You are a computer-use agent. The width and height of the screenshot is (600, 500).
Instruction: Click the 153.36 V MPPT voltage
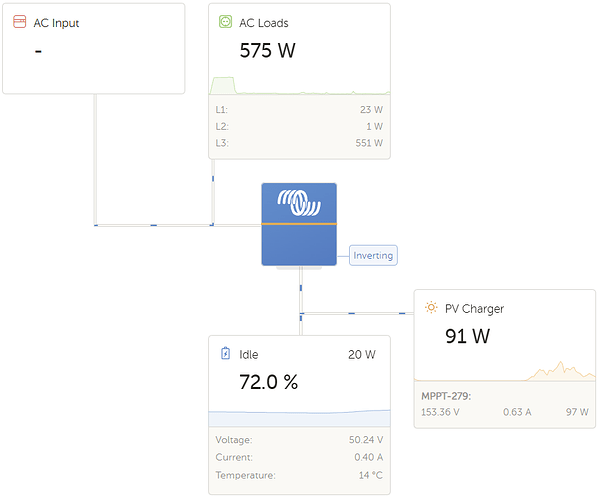(440, 412)
